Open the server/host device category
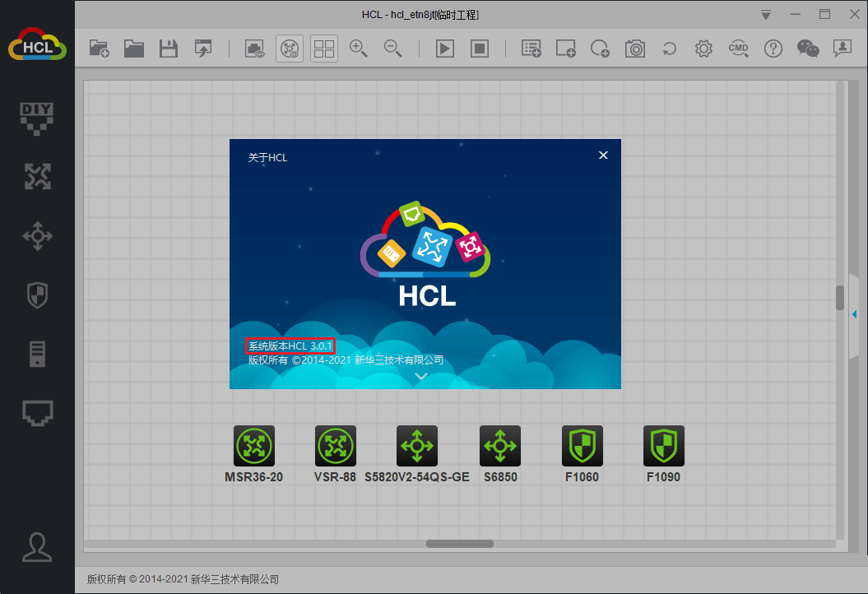The image size is (868, 594). (x=37, y=355)
